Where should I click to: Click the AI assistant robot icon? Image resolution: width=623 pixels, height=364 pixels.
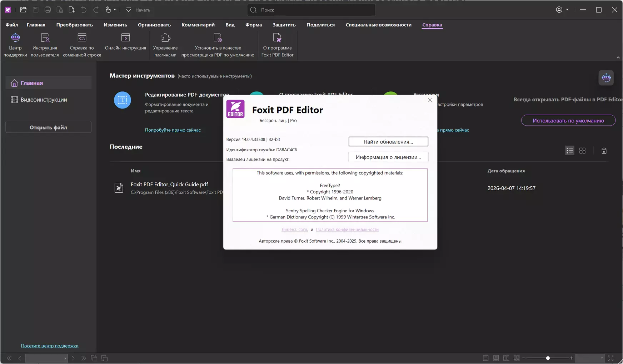click(x=606, y=78)
